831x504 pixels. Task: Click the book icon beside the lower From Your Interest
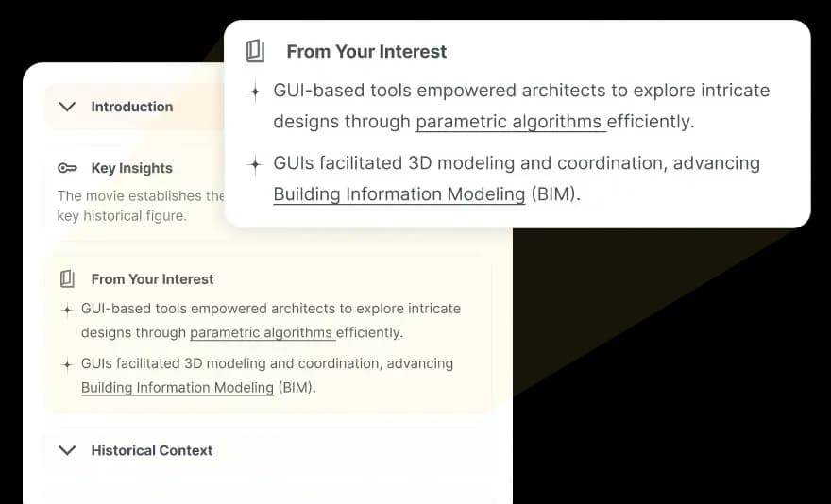pyautogui.click(x=67, y=278)
